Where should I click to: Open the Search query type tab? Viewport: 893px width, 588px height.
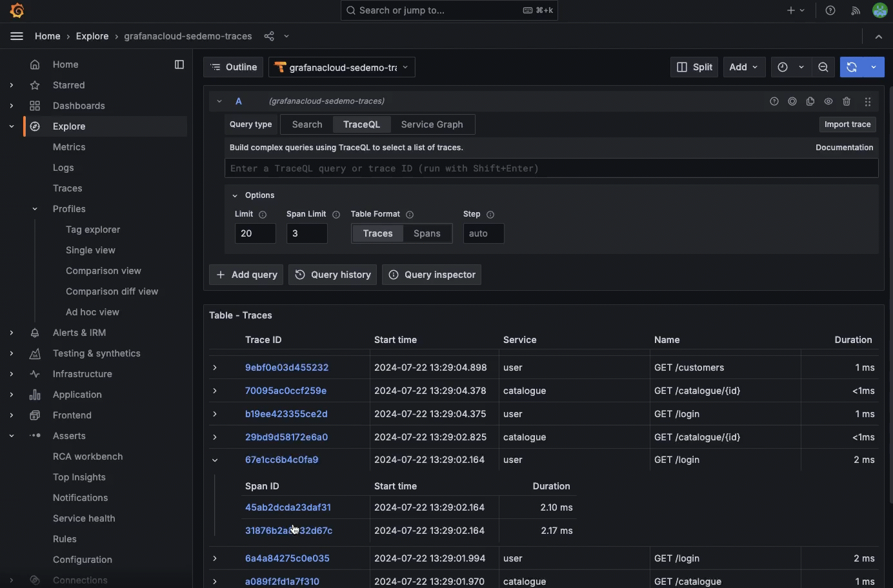click(x=306, y=124)
